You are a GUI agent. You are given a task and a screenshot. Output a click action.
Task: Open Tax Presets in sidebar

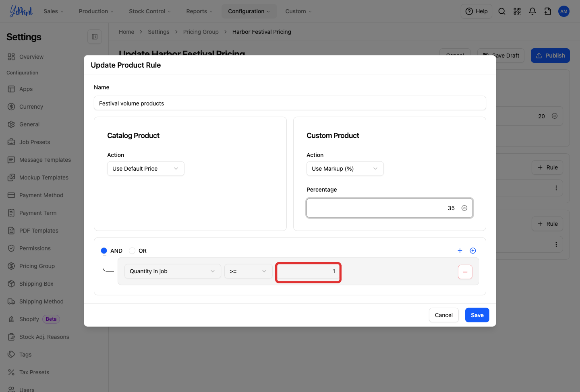tap(34, 372)
